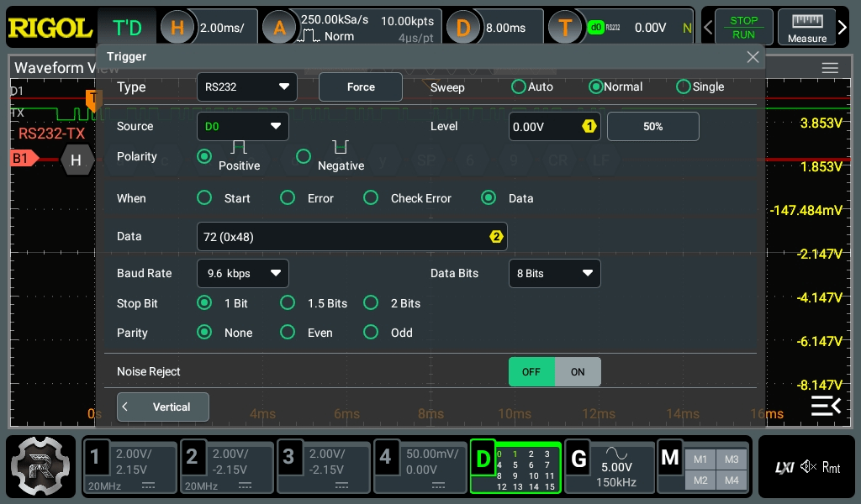
Task: Select Negative trigger polarity
Action: click(304, 156)
